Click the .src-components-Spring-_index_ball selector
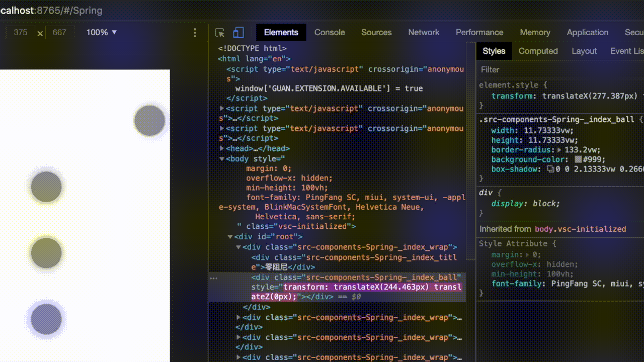This screenshot has height=362, width=644. point(556,120)
